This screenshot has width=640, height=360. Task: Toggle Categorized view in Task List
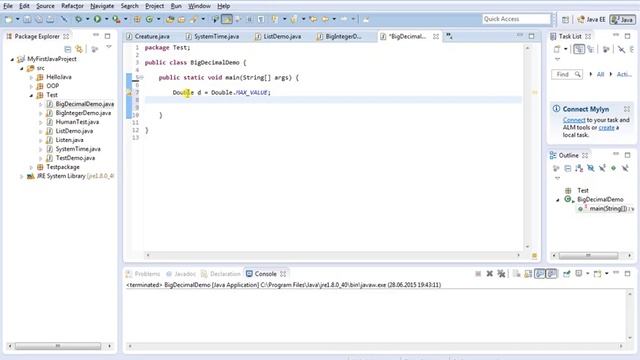(x=579, y=49)
